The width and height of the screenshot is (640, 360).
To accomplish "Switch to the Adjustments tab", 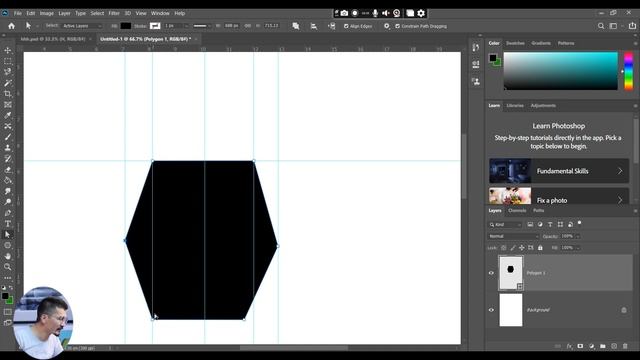I will (x=543, y=106).
